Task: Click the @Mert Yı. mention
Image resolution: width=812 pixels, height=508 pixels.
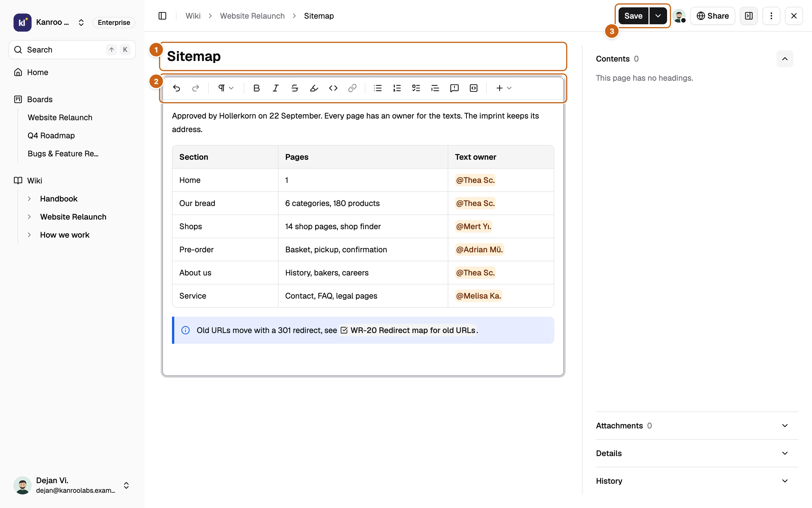Action: pyautogui.click(x=473, y=226)
